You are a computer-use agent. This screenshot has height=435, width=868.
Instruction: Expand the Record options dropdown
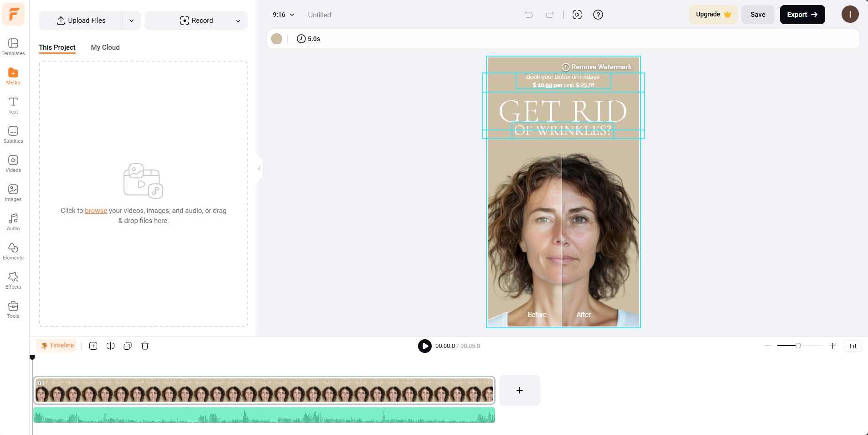238,21
